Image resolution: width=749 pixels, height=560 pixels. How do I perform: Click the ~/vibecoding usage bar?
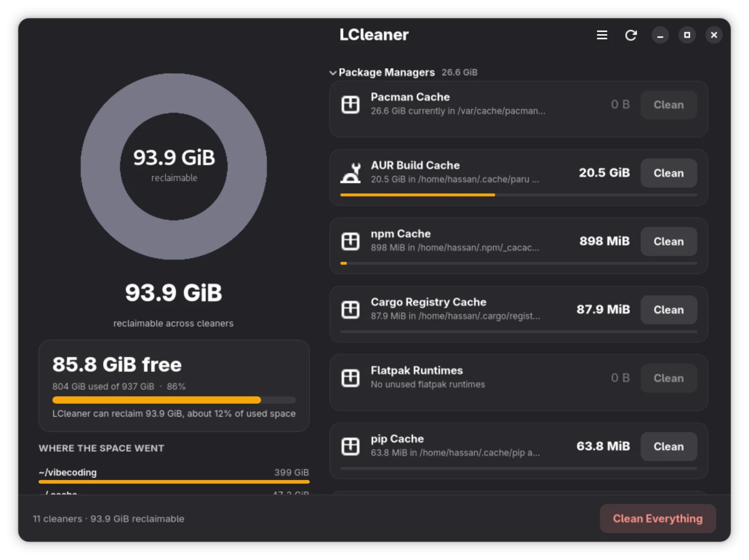point(174,481)
